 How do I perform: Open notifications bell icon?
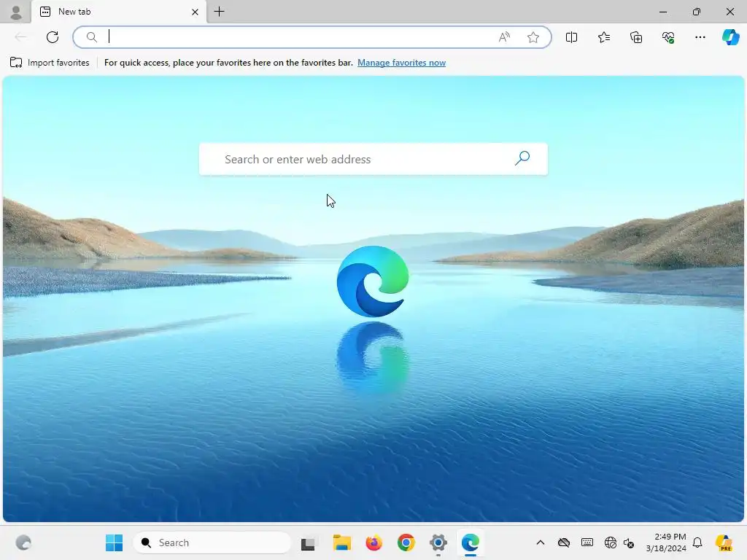click(697, 542)
